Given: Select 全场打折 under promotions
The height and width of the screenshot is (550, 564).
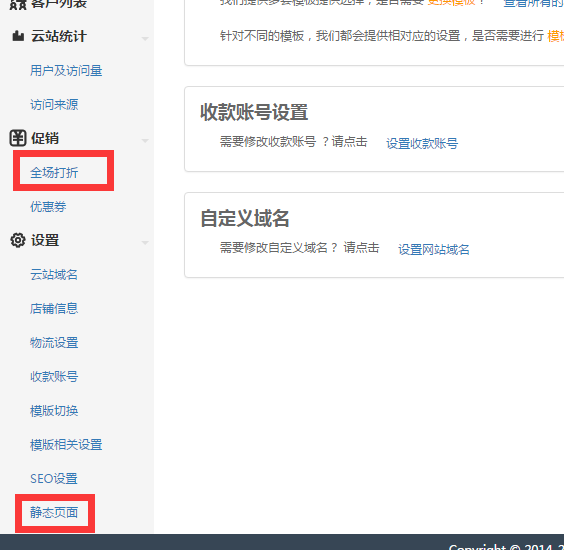Looking at the screenshot, I should [54, 173].
